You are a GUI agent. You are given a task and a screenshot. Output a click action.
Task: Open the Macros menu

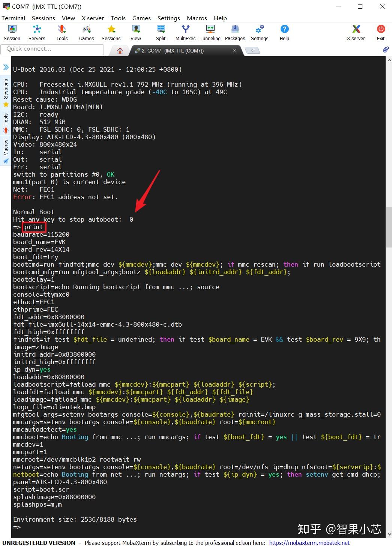197,18
